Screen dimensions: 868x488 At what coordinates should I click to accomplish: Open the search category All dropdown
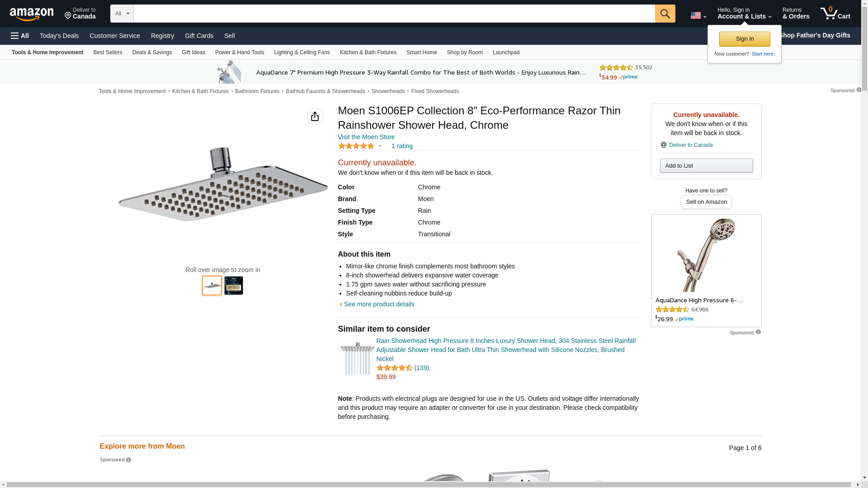pos(122,14)
